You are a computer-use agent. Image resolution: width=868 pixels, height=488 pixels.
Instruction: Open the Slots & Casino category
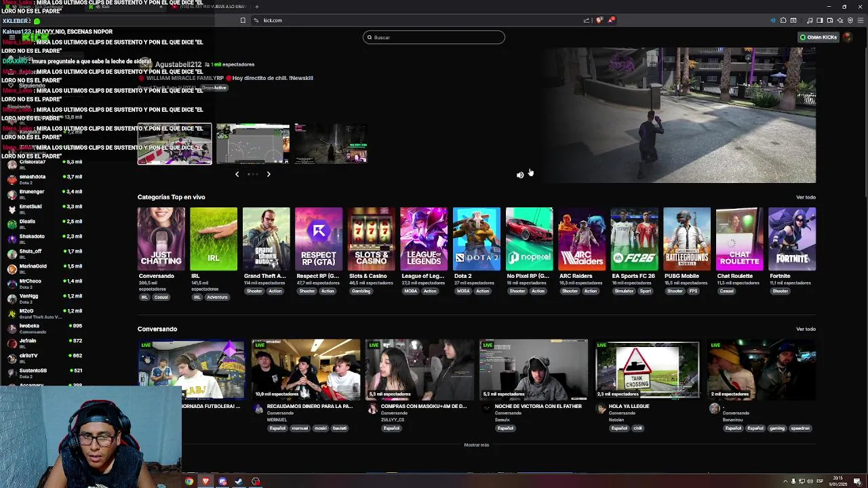coord(371,239)
